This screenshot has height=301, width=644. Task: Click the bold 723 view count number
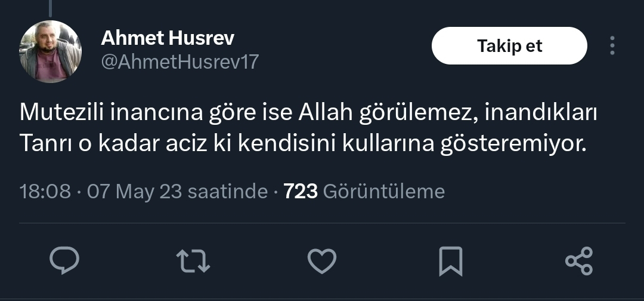click(301, 192)
